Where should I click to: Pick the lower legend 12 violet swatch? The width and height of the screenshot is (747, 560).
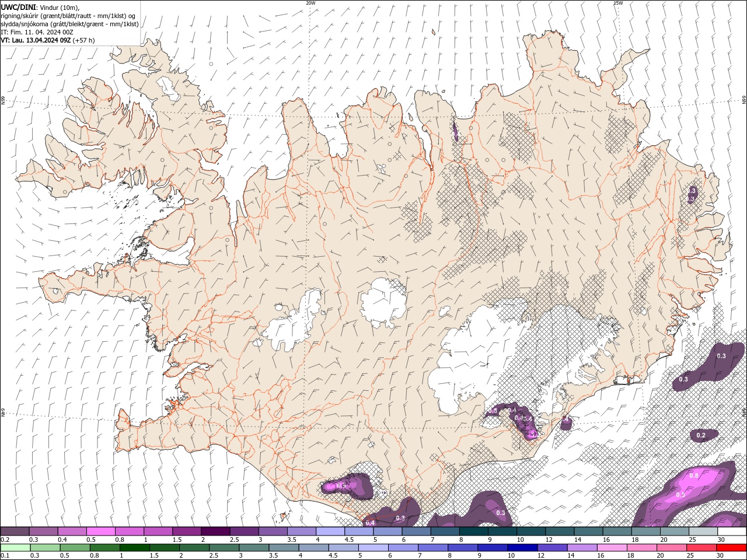click(x=553, y=548)
